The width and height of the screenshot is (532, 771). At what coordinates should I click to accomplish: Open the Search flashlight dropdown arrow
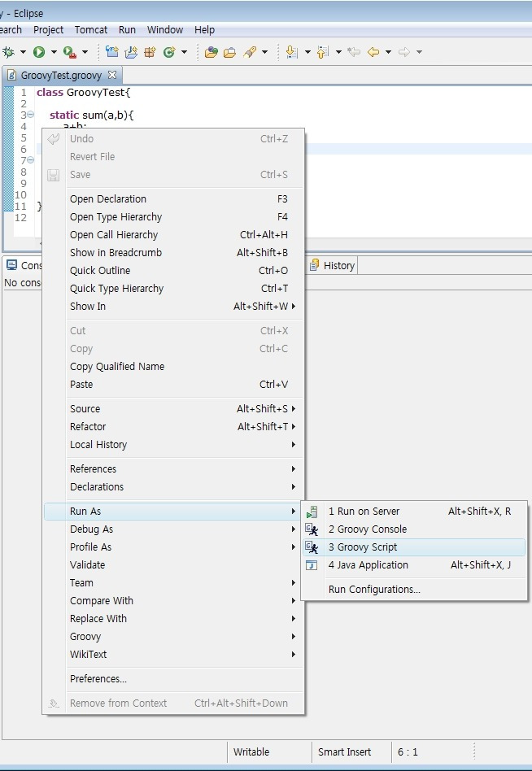pos(264,51)
